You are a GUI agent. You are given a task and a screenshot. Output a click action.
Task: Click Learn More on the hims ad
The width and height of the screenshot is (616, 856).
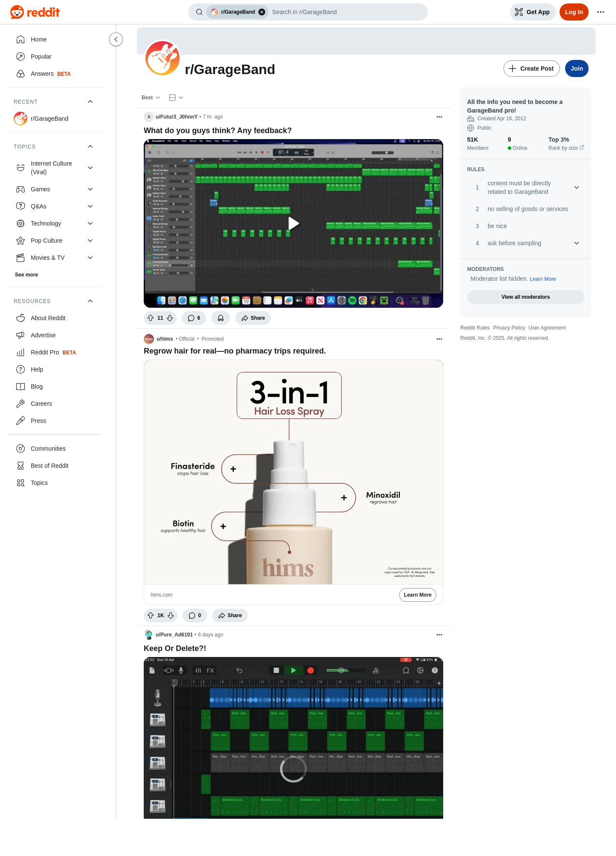(x=418, y=595)
